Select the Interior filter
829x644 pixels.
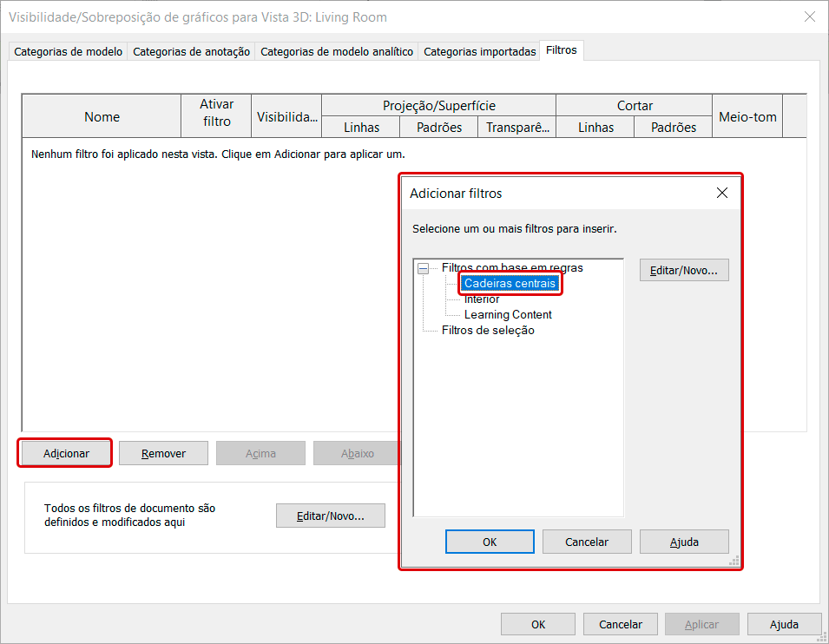(482, 299)
